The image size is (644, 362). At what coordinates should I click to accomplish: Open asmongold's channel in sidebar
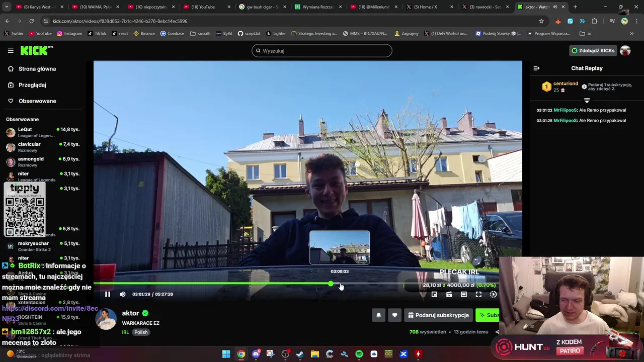[42, 161]
